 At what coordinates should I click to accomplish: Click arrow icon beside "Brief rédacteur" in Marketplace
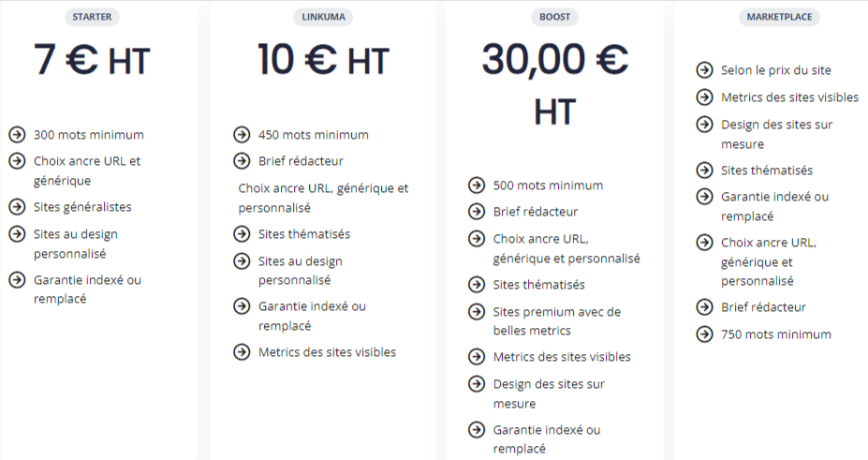click(704, 307)
